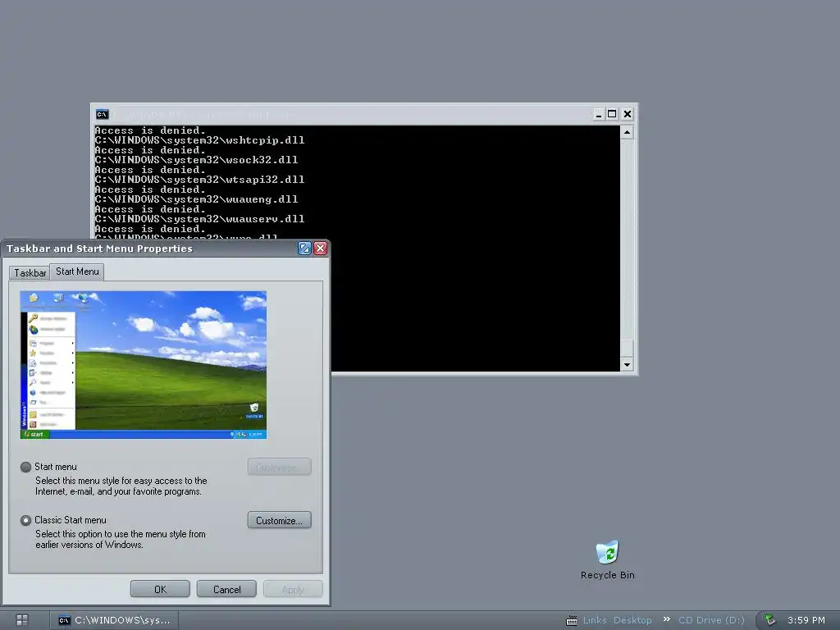Click the 3:59 PM clock

[x=806, y=620]
